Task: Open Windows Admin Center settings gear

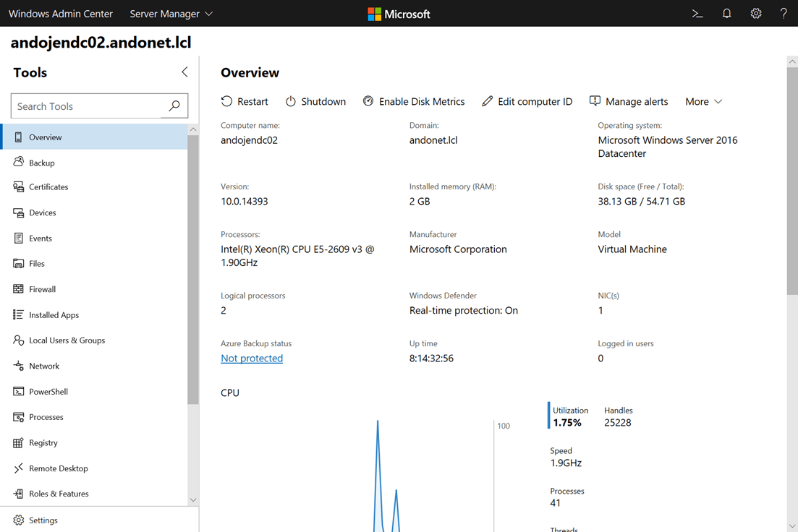Action: coord(756,14)
